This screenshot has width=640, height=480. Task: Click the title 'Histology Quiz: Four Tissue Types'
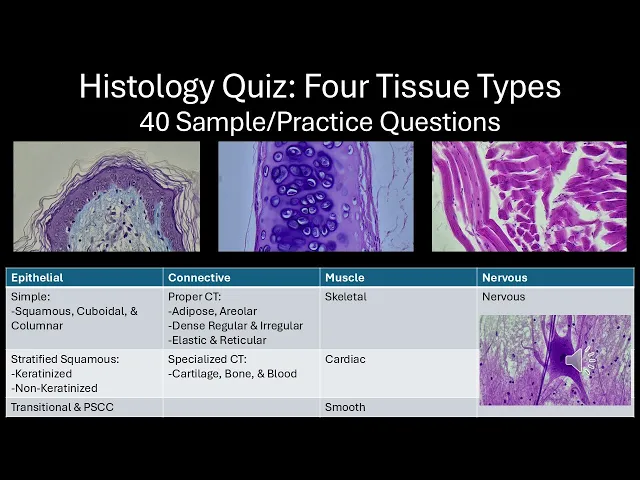[320, 86]
